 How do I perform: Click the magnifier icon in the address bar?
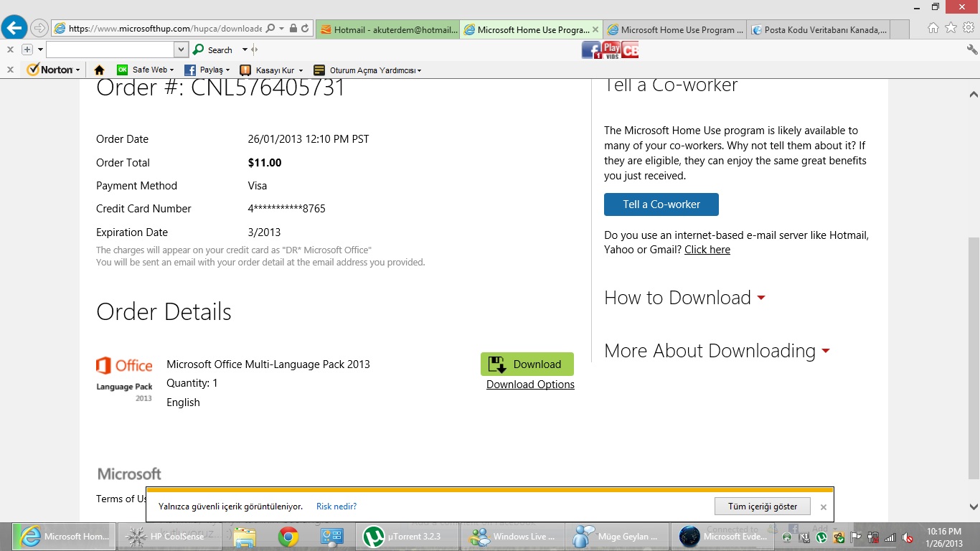270,29
